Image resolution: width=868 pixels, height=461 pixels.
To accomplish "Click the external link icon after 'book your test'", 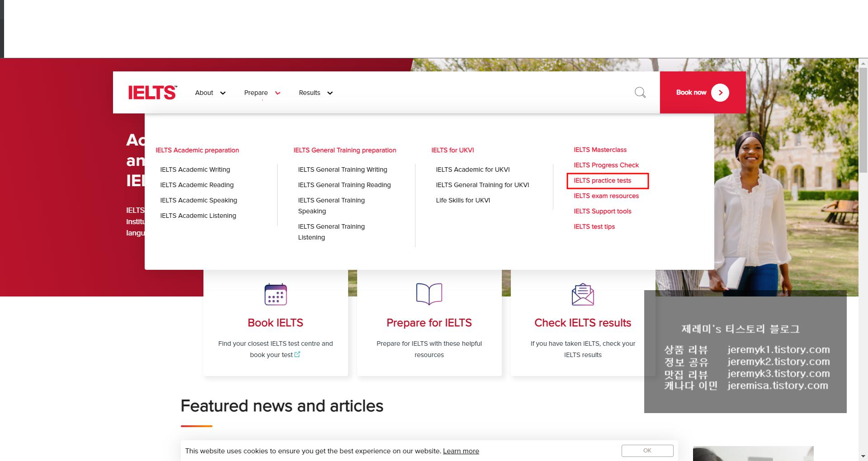I will pos(297,354).
